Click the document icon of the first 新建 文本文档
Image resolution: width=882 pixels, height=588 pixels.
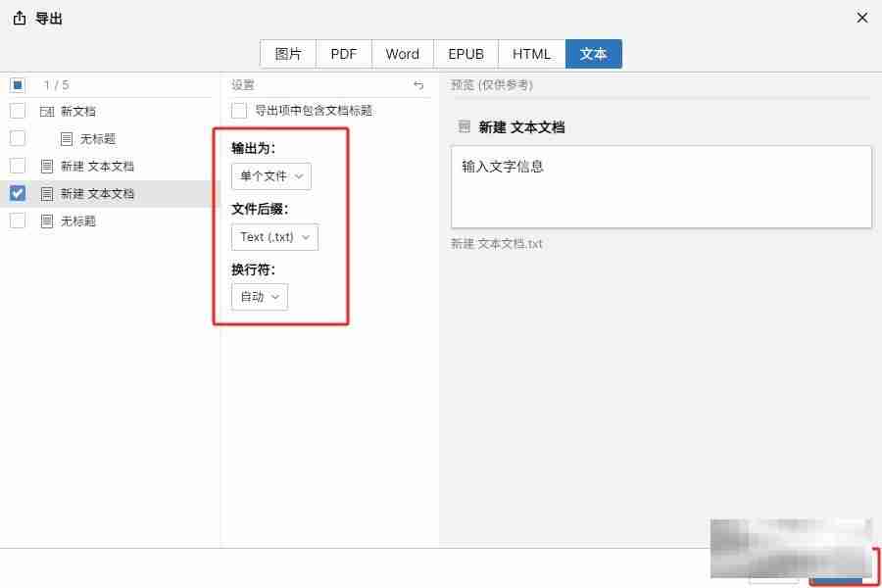tap(46, 166)
